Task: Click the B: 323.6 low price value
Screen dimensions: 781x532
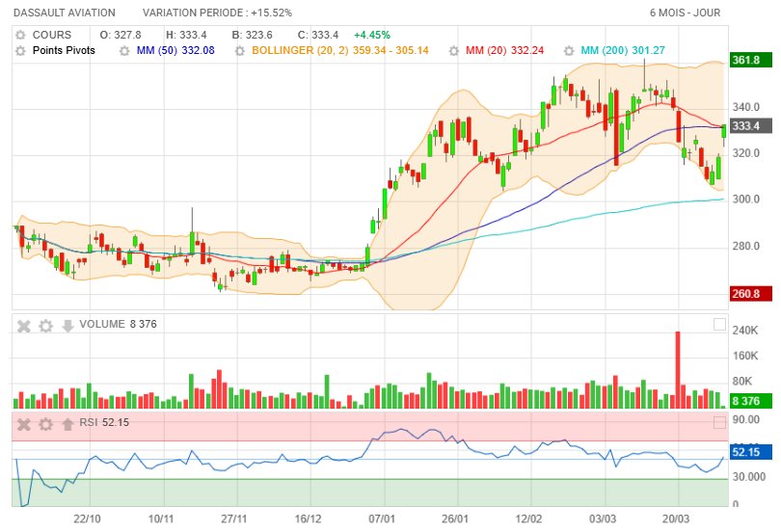Action: [252, 35]
